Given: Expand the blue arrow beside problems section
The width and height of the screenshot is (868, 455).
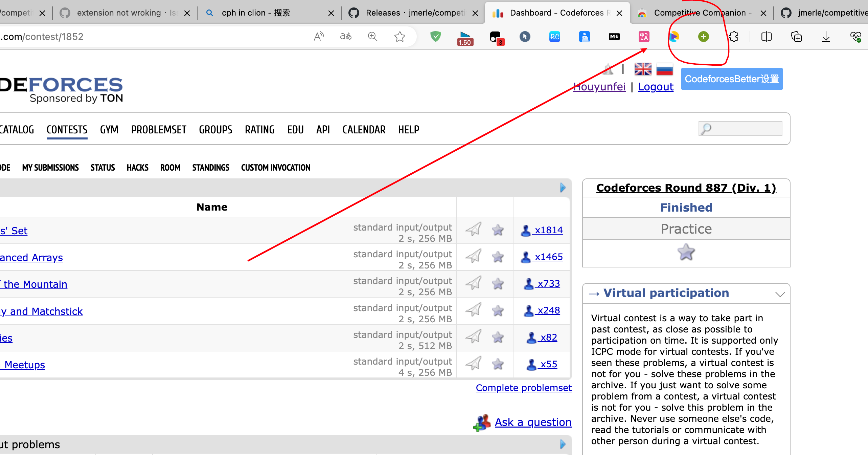Looking at the screenshot, I should pos(563,444).
